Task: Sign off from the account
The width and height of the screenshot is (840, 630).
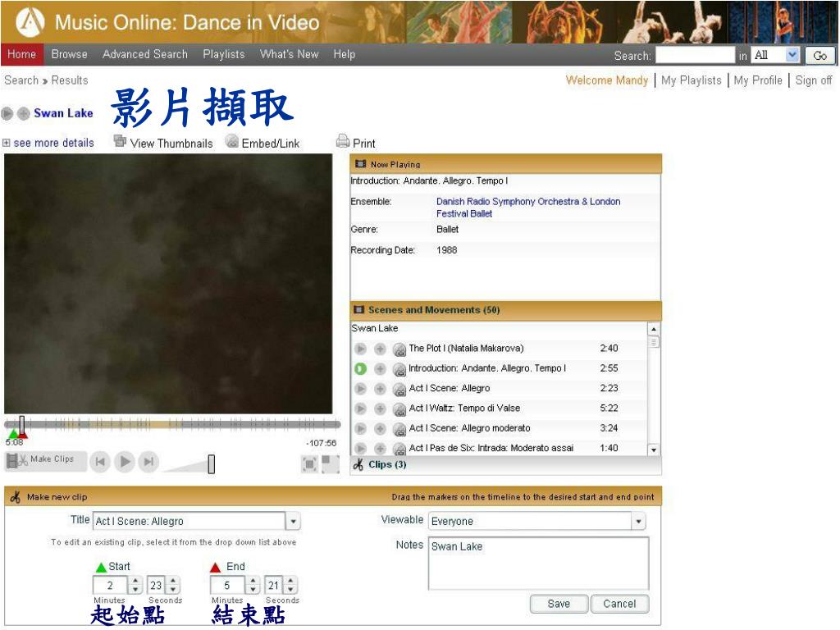Action: [x=813, y=80]
